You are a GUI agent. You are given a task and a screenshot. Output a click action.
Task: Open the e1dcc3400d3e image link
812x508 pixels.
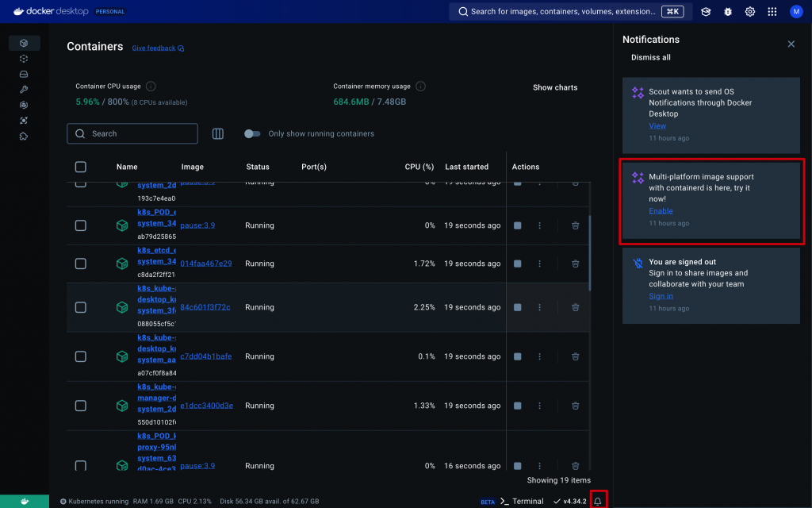click(x=207, y=406)
